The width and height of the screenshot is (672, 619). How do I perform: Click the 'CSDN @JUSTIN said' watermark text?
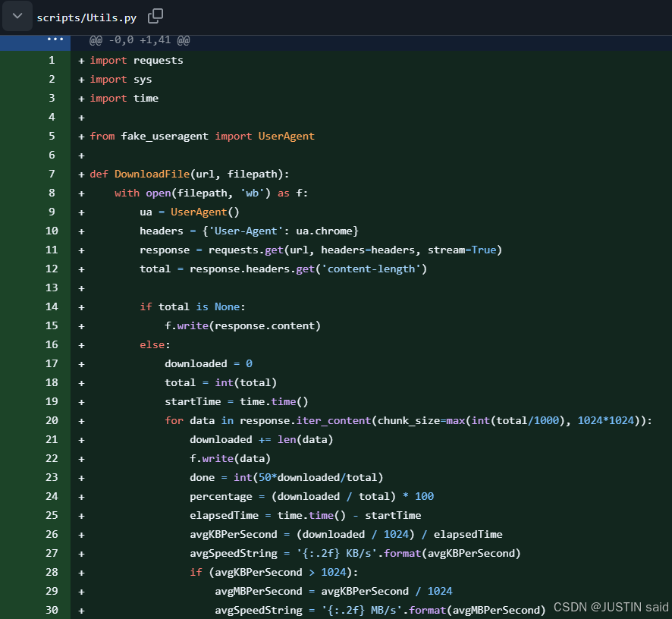611,607
